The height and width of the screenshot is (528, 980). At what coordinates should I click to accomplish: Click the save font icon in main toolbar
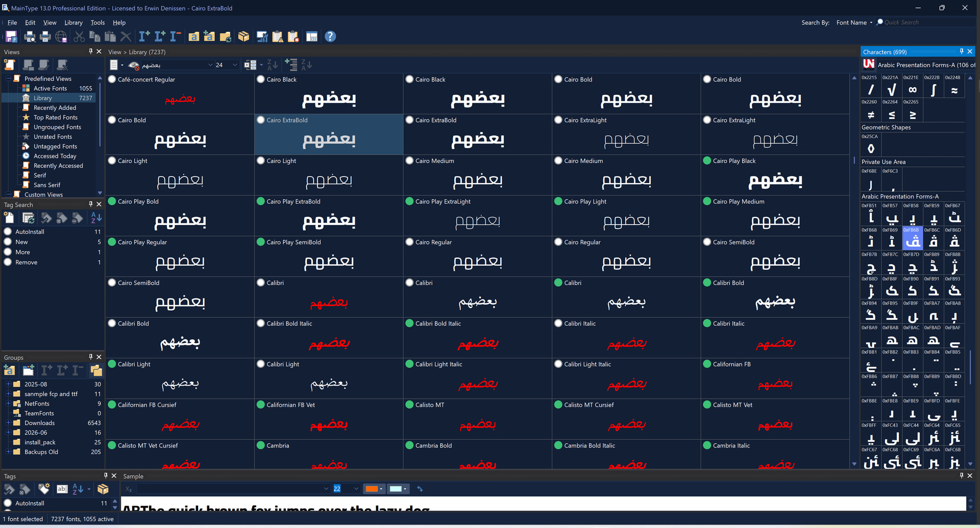(x=11, y=36)
